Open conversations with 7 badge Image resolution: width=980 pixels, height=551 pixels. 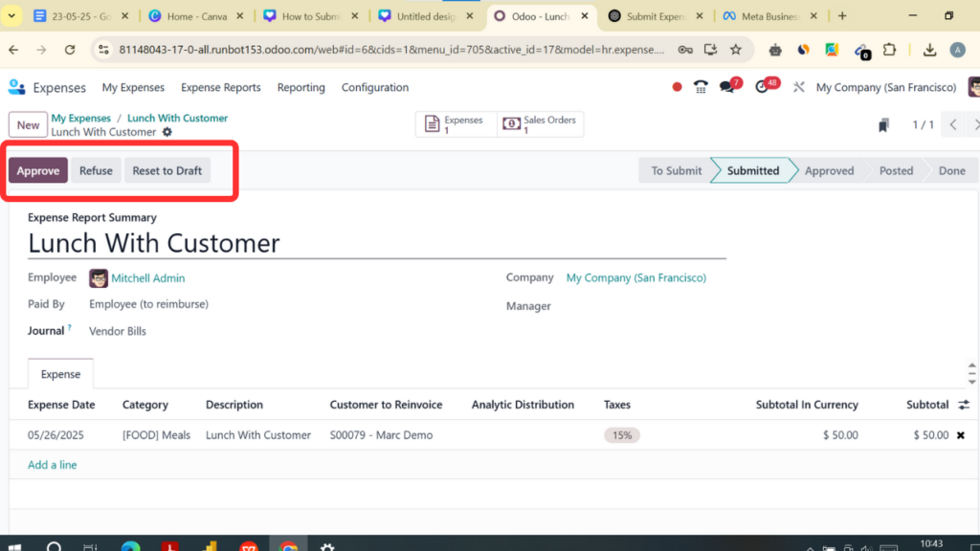pyautogui.click(x=729, y=86)
